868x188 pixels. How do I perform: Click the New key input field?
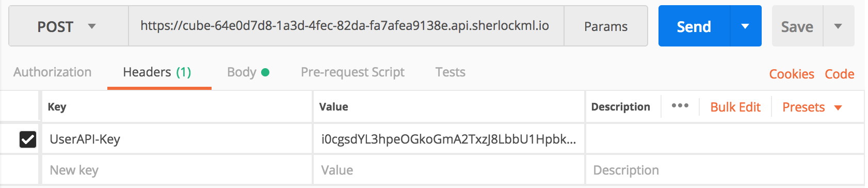(x=177, y=170)
